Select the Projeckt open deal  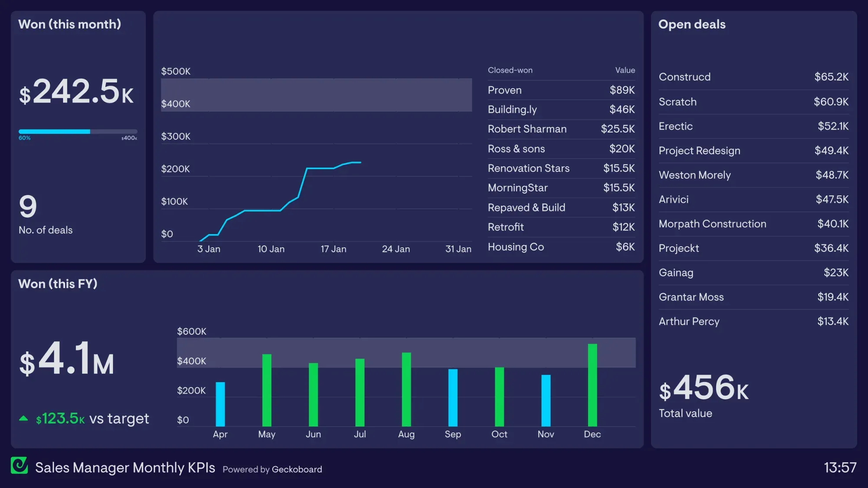pos(753,248)
